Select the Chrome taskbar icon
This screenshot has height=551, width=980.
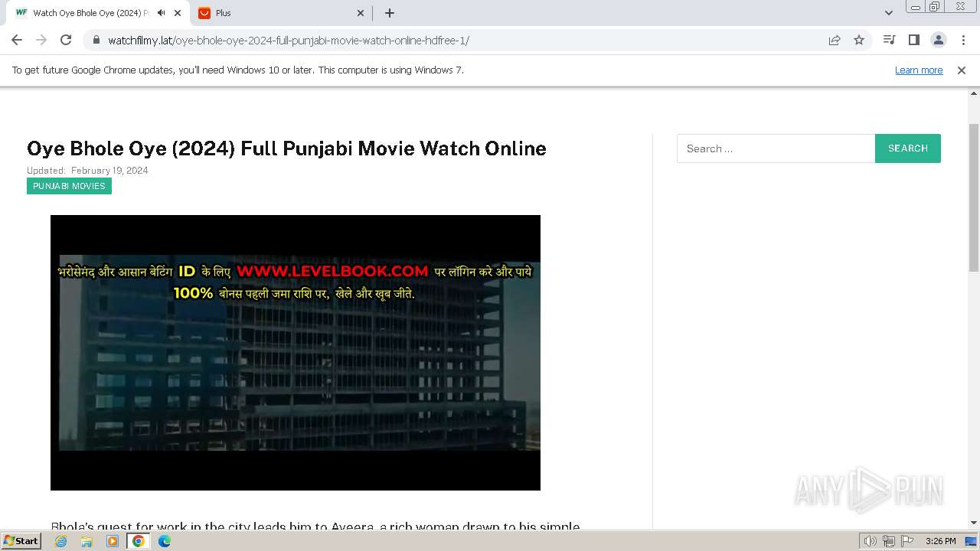pos(139,541)
